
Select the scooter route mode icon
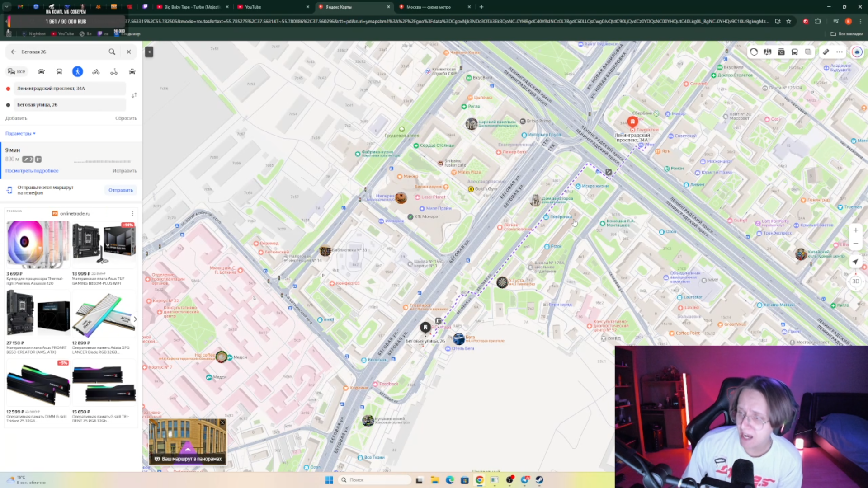click(x=114, y=71)
